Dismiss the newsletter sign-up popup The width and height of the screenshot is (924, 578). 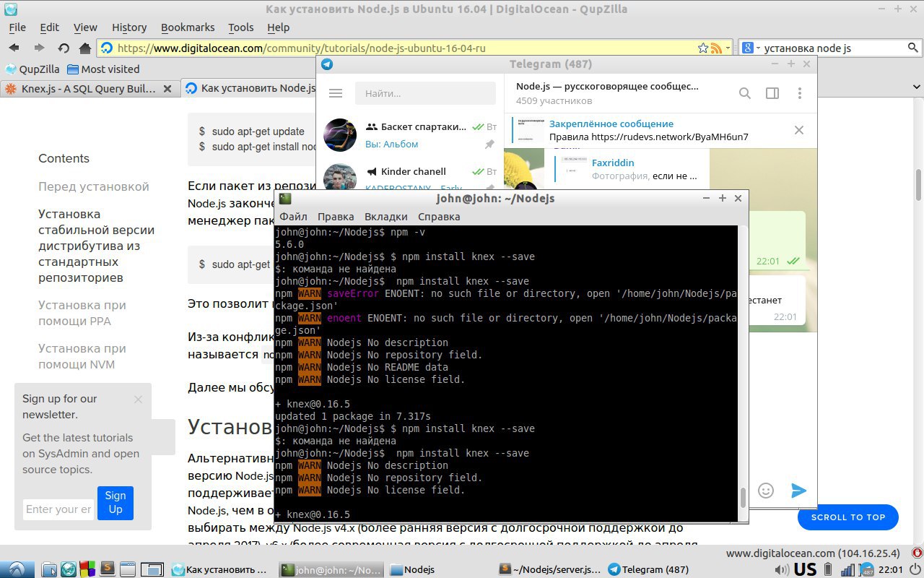[138, 399]
